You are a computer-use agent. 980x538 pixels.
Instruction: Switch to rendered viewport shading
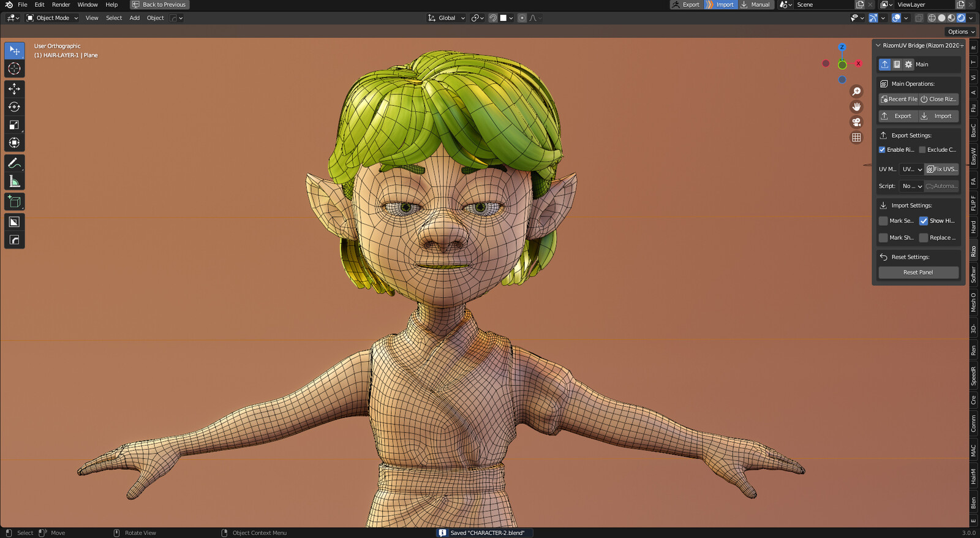[961, 18]
